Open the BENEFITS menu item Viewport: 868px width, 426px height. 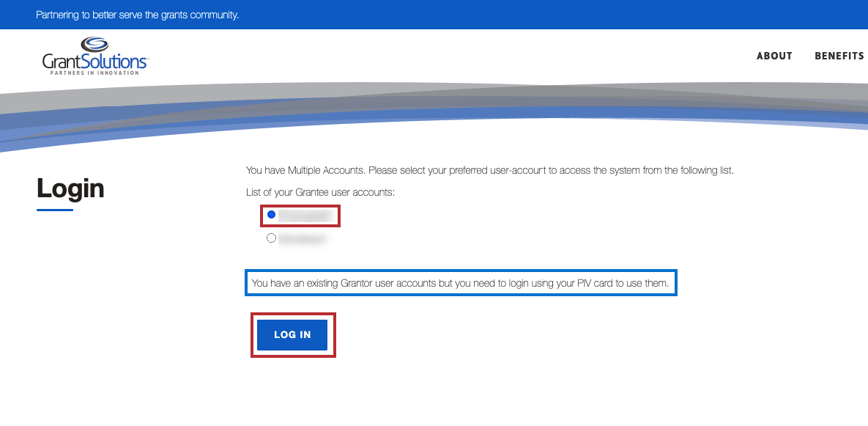tap(839, 56)
